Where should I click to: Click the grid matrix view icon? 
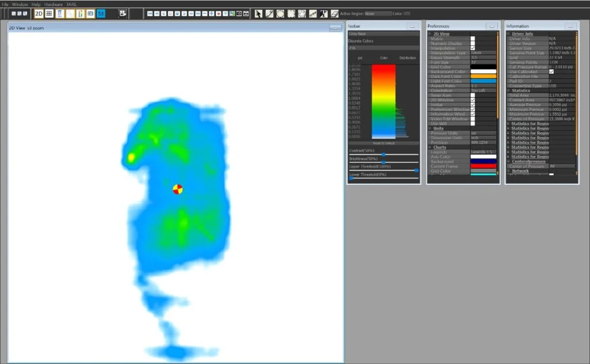pos(50,13)
